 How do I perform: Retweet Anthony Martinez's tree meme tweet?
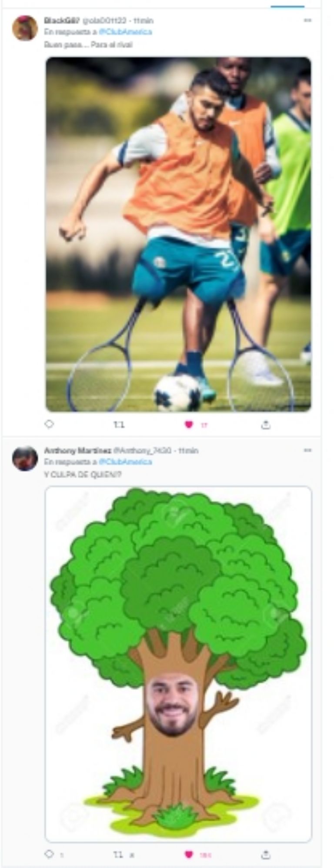119,855
